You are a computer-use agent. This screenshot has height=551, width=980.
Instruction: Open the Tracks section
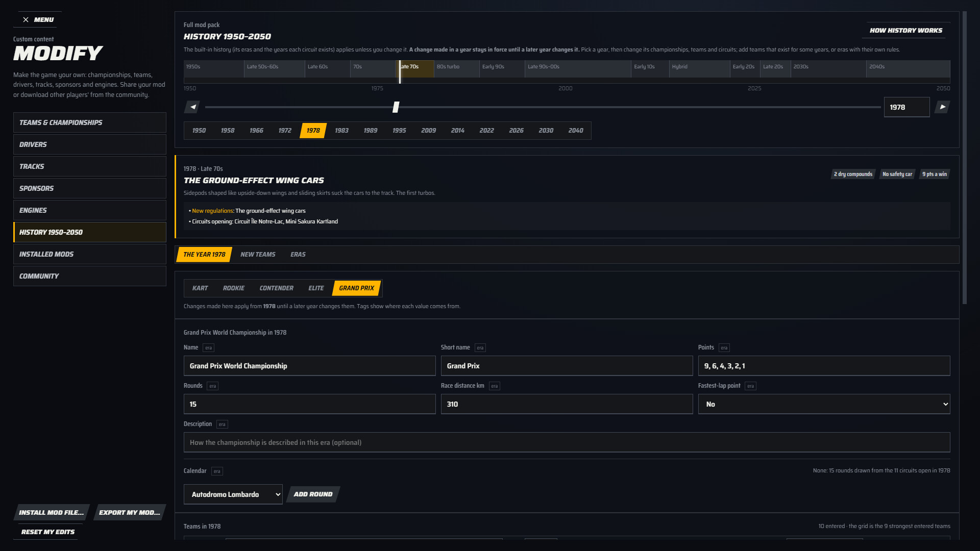(x=90, y=166)
